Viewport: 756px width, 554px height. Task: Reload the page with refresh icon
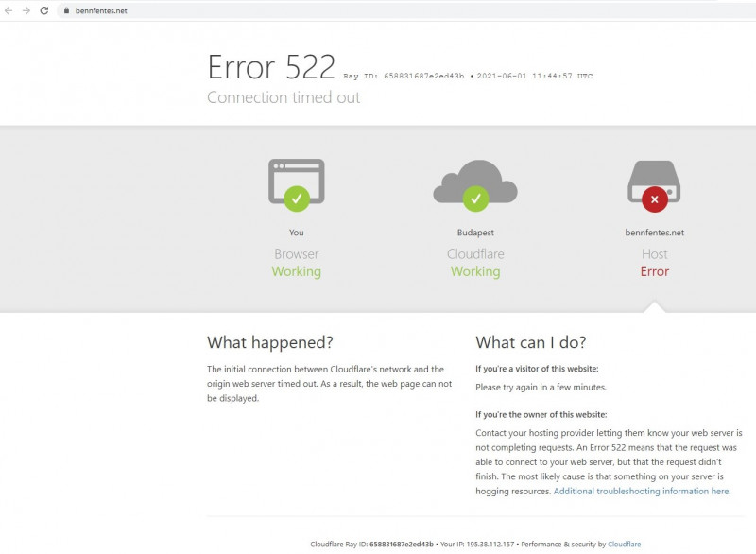(x=43, y=10)
